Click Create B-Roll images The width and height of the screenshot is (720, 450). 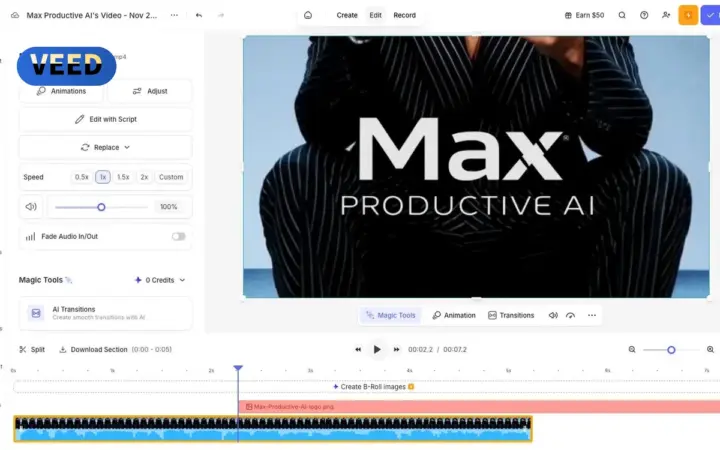[373, 387]
